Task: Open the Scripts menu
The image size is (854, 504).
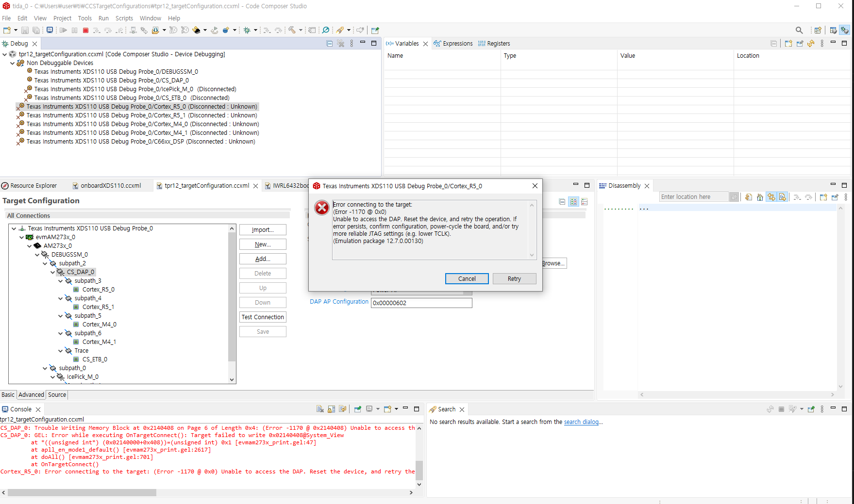Action: tap(124, 18)
